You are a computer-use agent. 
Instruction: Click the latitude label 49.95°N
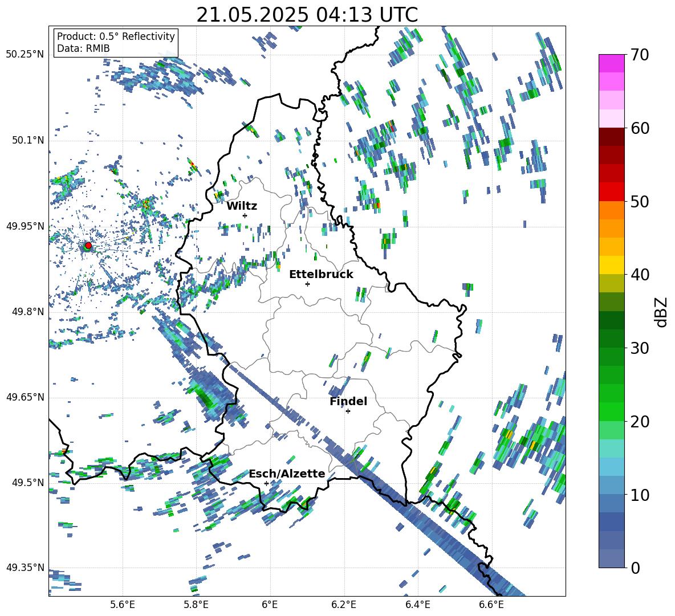25,226
